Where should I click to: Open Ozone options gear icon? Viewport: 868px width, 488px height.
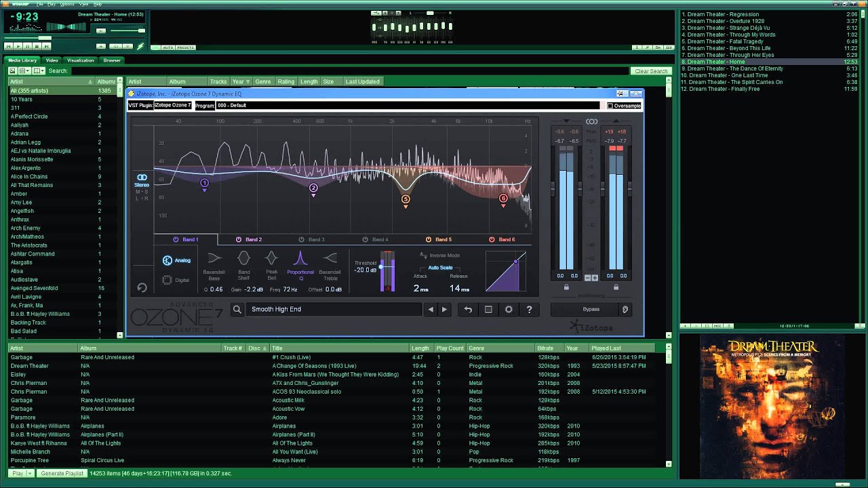(509, 309)
